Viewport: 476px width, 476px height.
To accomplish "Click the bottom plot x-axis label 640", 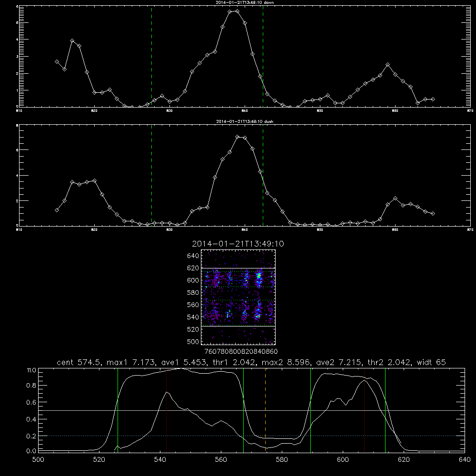I will 465,460.
